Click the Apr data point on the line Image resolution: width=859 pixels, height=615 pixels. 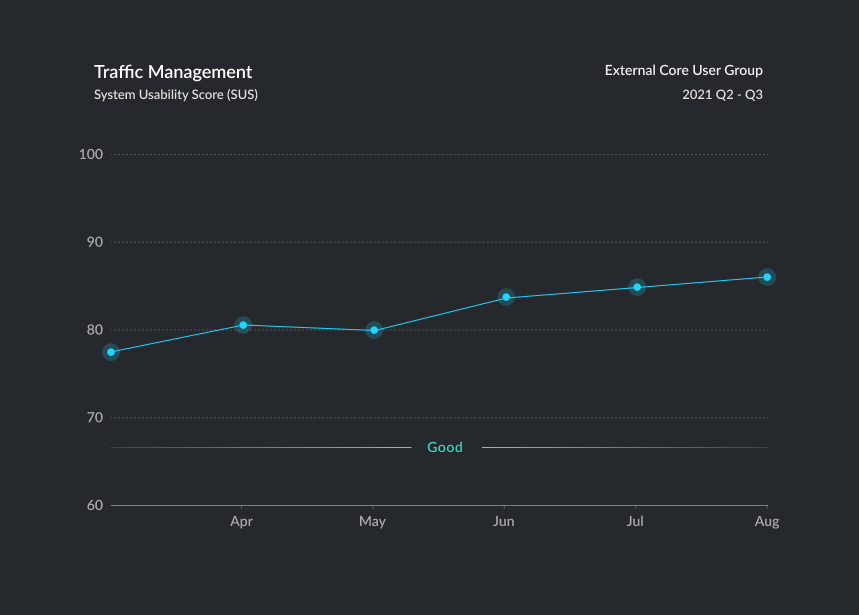click(x=243, y=325)
